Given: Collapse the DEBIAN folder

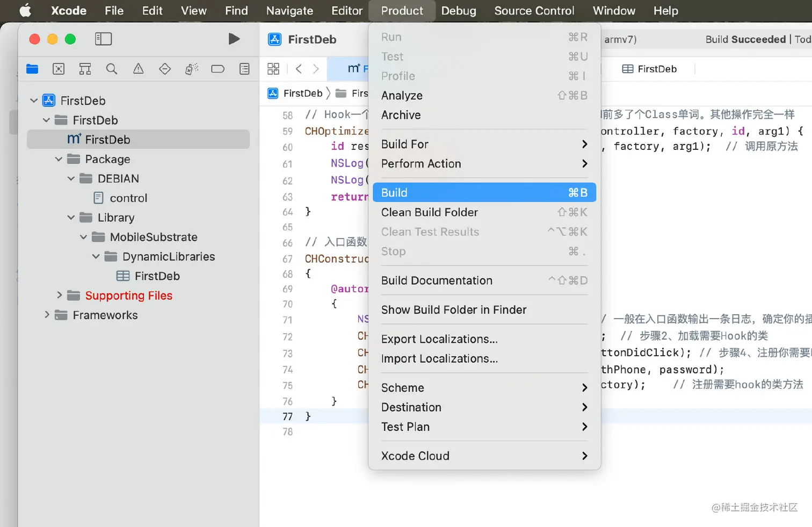Looking at the screenshot, I should 71,178.
